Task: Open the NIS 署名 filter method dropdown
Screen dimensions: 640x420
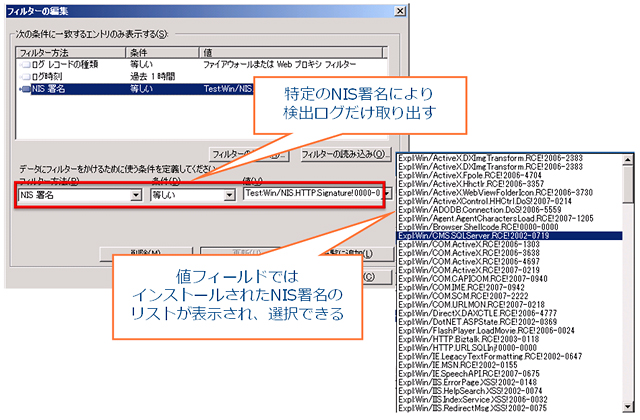Action: 135,195
